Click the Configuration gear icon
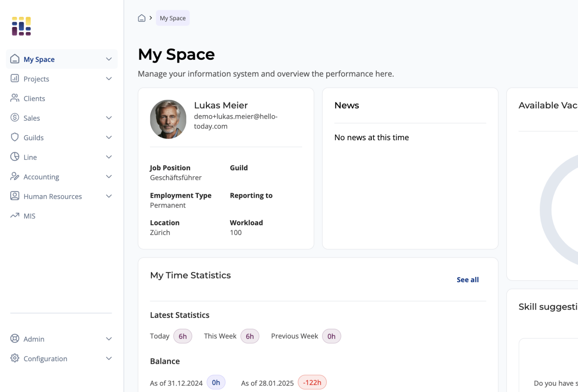Viewport: 578px width, 392px height. coord(15,358)
